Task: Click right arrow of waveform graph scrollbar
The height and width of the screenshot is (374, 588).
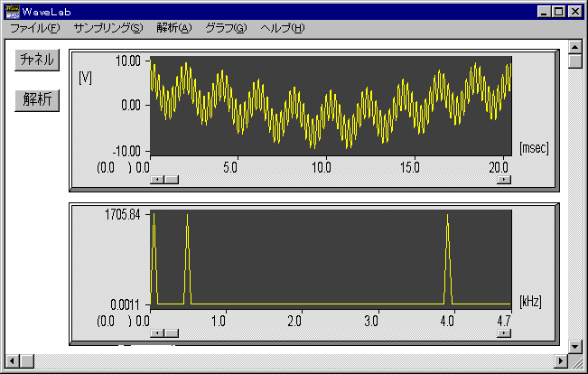Action: pyautogui.click(x=504, y=180)
